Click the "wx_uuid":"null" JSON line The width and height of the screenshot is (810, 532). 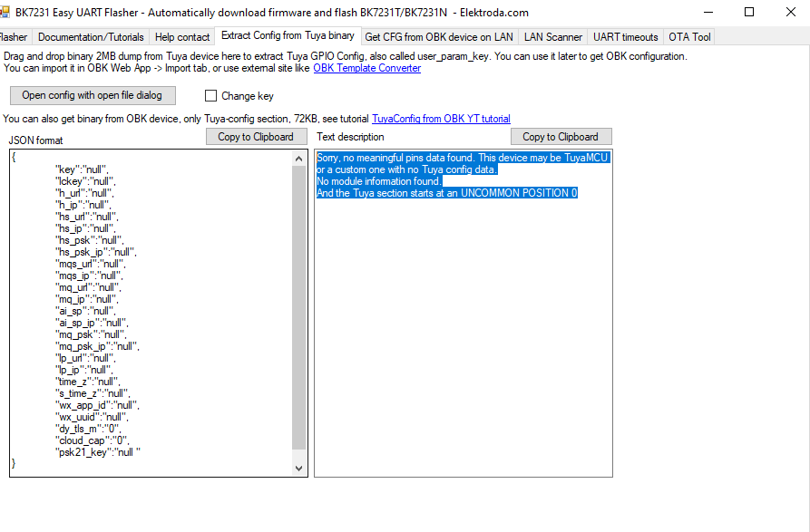coord(92,417)
